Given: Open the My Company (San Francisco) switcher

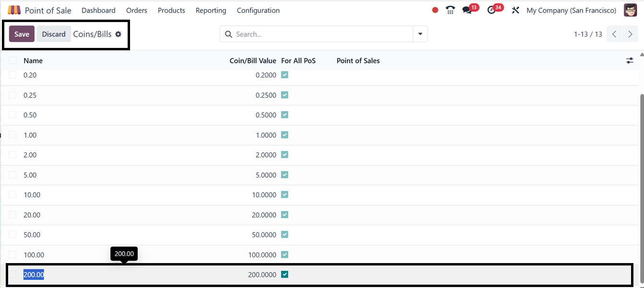Looking at the screenshot, I should 571,10.
